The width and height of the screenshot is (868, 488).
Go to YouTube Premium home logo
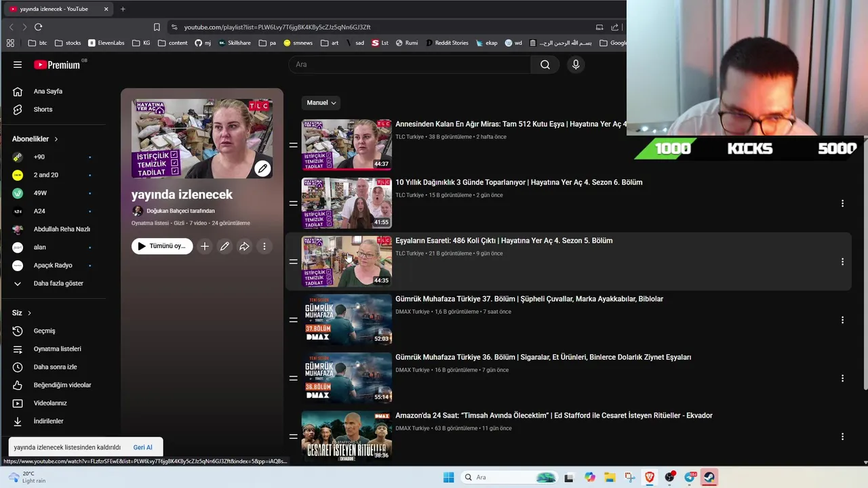click(x=57, y=65)
